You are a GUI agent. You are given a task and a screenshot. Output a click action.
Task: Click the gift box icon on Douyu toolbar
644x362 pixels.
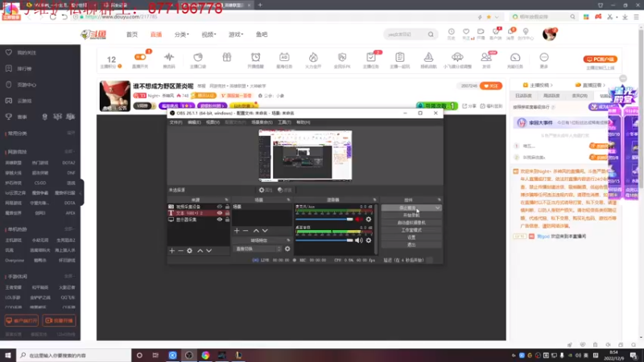[x=227, y=57]
